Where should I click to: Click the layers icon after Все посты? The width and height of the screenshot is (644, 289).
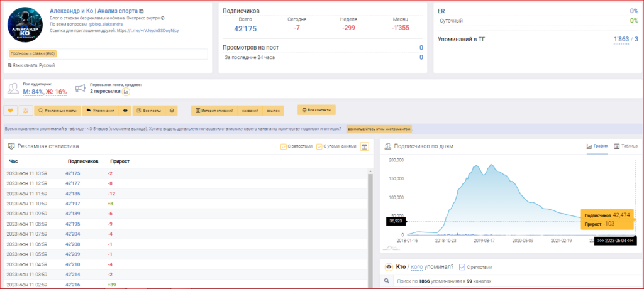click(x=171, y=111)
